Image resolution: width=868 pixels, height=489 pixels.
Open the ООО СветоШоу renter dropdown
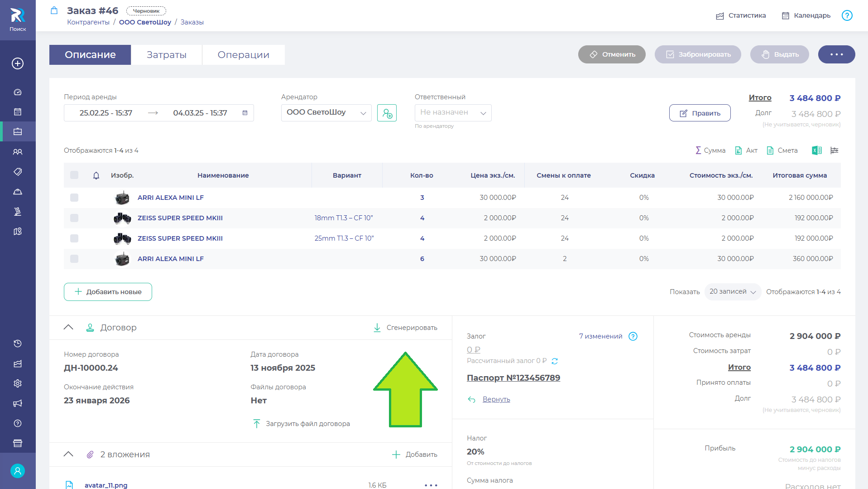point(326,113)
